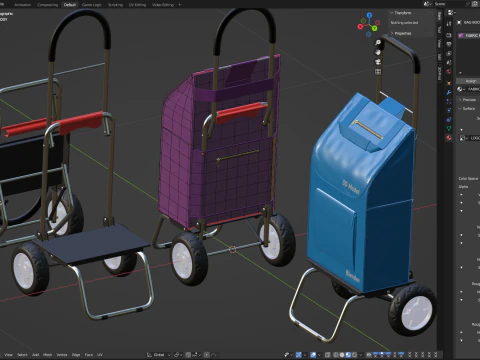Switch perspective/orthographic with the grid icon
The height and width of the screenshot is (360, 480).
pyautogui.click(x=378, y=72)
